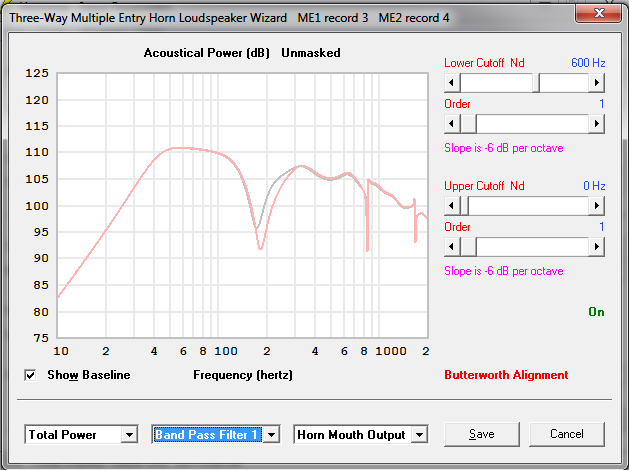This screenshot has width=629, height=470.
Task: Click the Lower Cutoff Nd label
Action: 484,63
